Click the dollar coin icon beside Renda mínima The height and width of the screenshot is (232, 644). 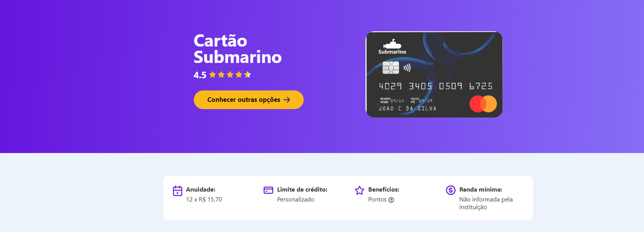click(x=451, y=190)
